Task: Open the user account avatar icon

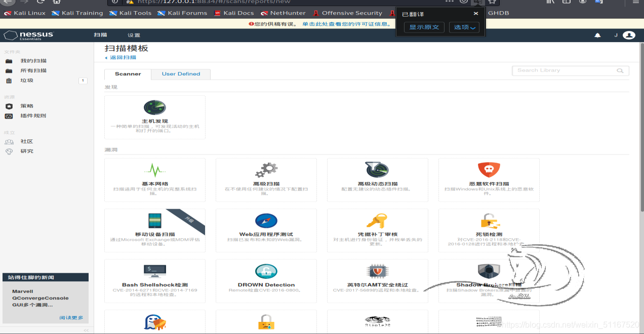Action: click(x=629, y=35)
